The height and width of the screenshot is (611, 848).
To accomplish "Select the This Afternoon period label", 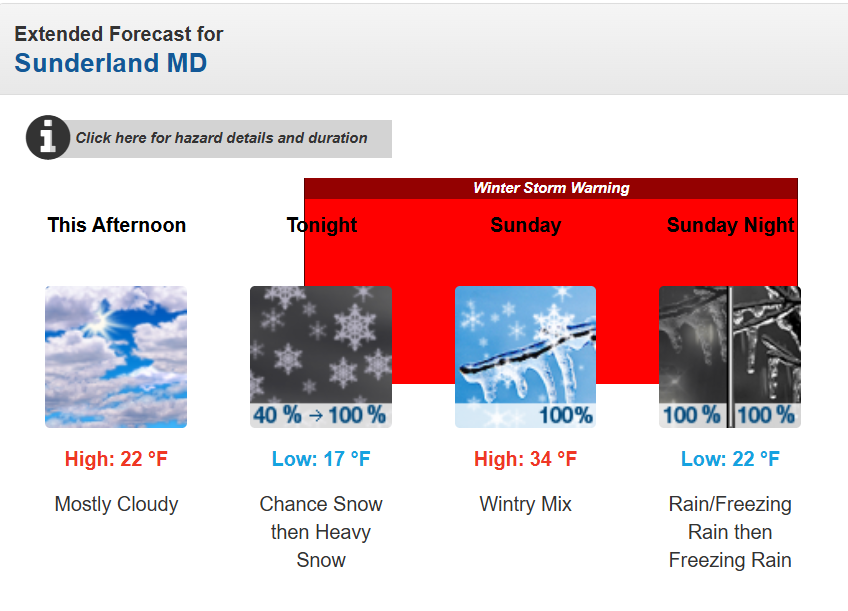I will 117,225.
